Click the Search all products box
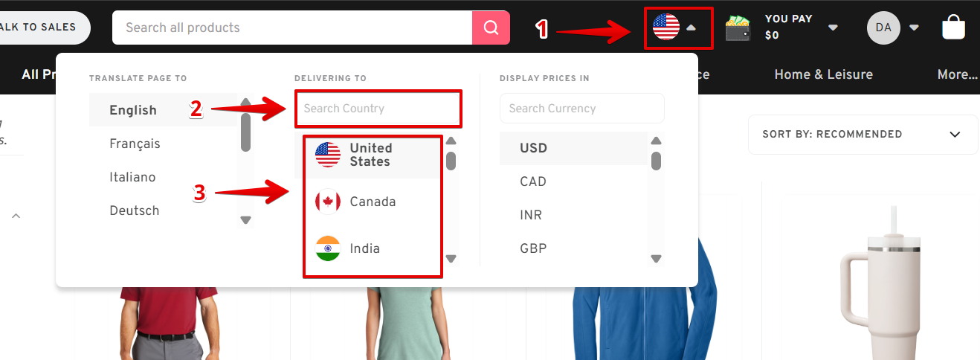Viewport: 980px width, 360px height. (292, 28)
